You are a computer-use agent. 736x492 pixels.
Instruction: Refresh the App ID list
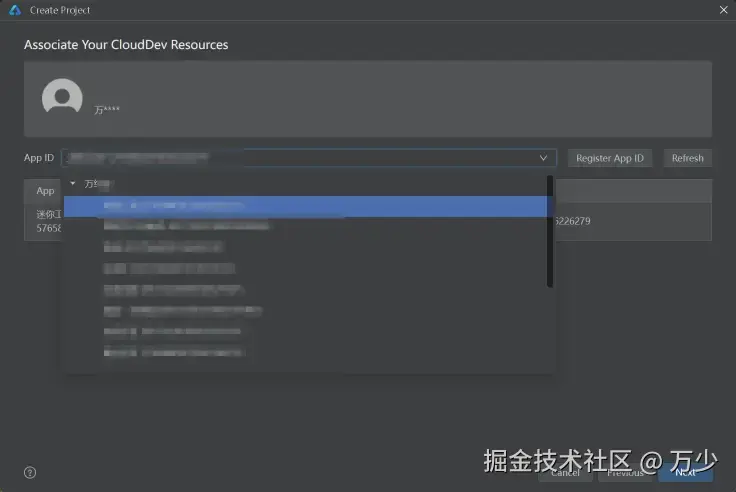[688, 158]
